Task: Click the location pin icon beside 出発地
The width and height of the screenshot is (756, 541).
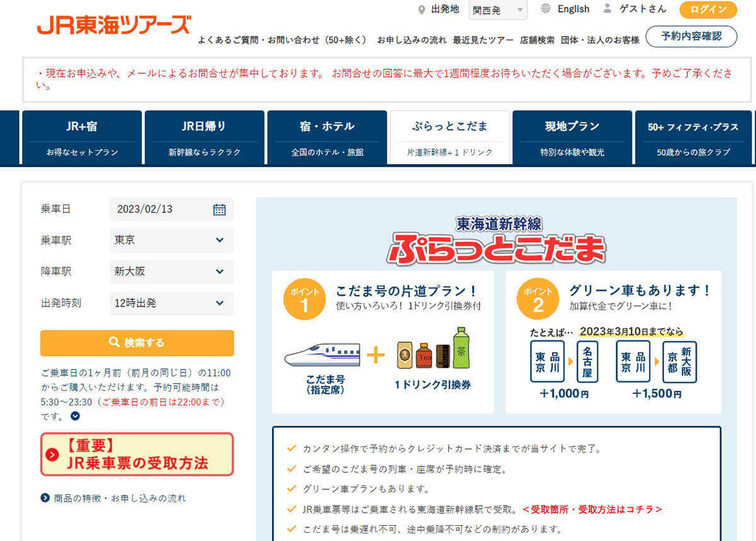Action: coord(421,9)
